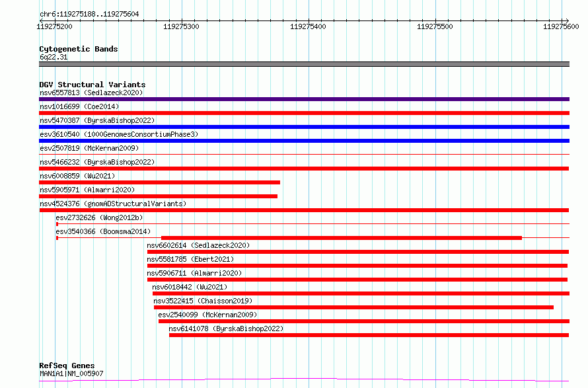Click the red nsv5466232 variant bar
Image resolution: width=588 pixels, height=388 pixels.
[x=304, y=169]
